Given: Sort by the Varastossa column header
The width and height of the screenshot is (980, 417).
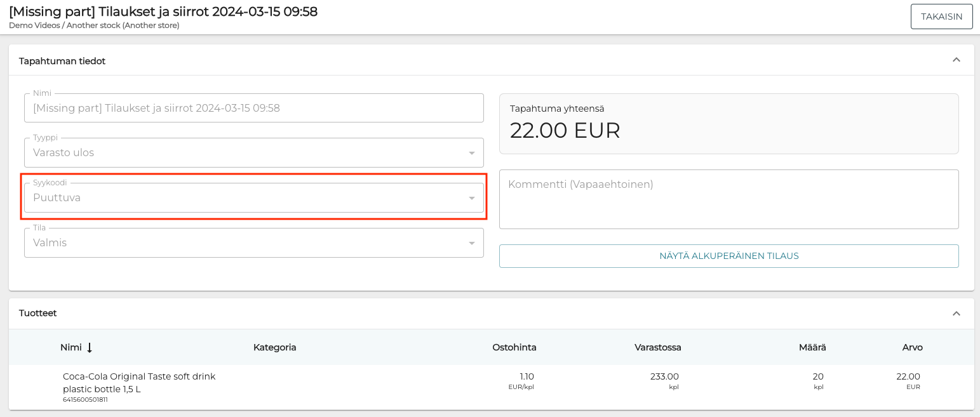Looking at the screenshot, I should pyautogui.click(x=657, y=347).
